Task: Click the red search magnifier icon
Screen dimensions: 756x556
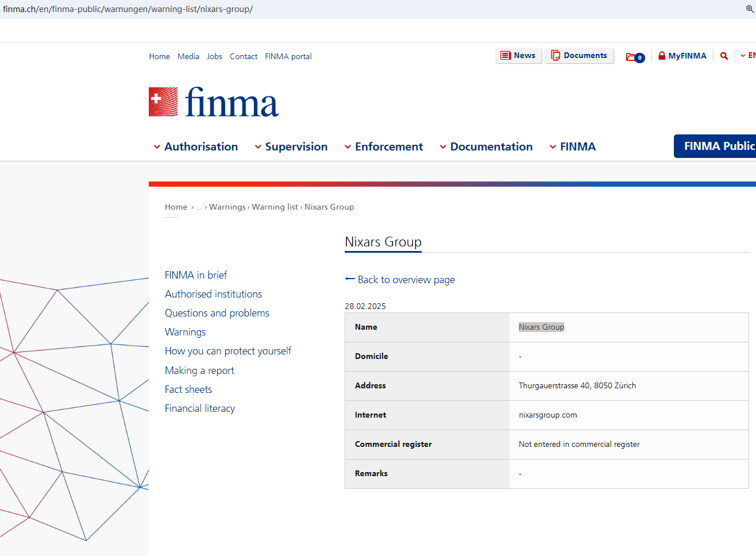Action: [x=724, y=56]
